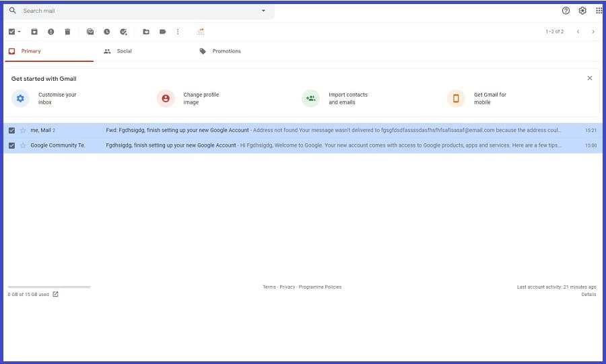Delete selected emails with trash icon
Image resolution: width=606 pixels, height=364 pixels.
[67, 32]
